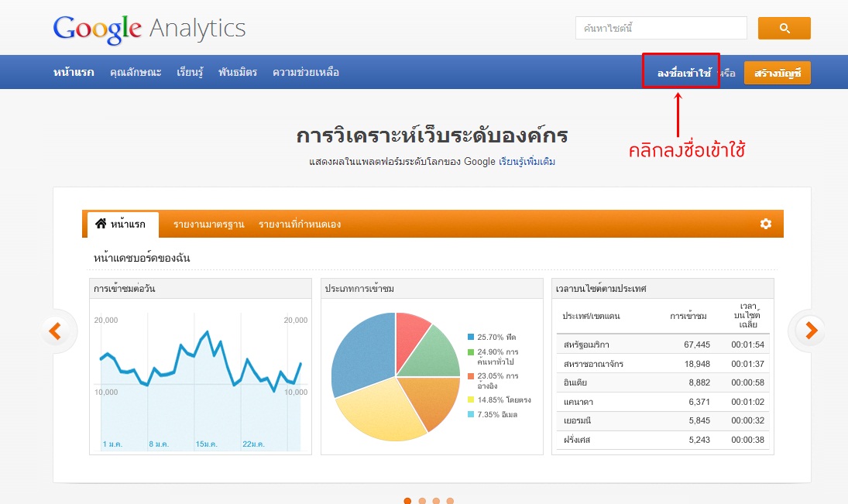The height and width of the screenshot is (504, 848).
Task: Click the Google Analytics logo
Action: coord(149,29)
